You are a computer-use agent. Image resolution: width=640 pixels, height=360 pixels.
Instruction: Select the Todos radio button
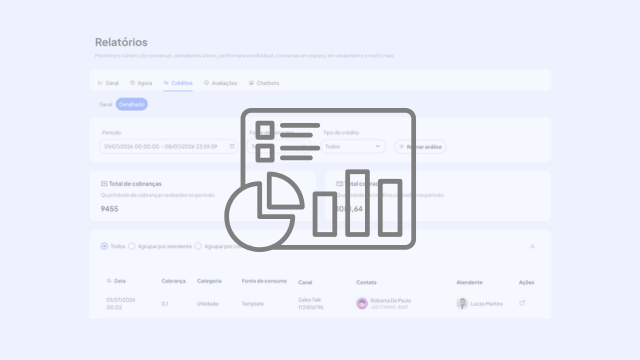(104, 246)
